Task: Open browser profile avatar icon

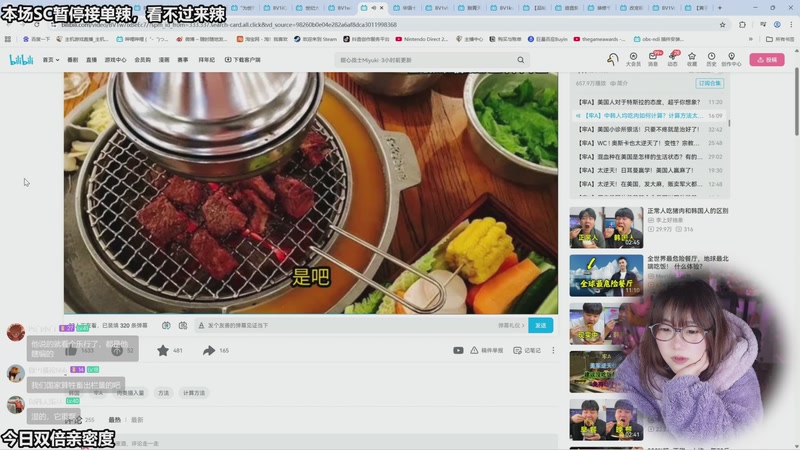Action: tap(777, 24)
